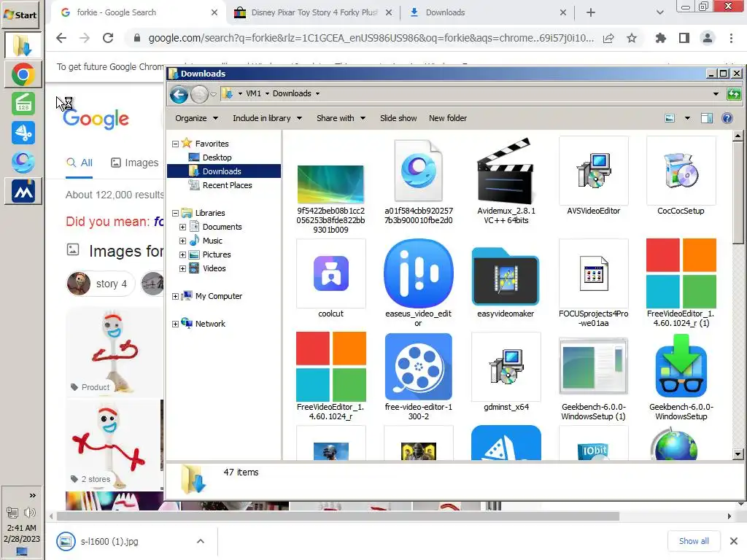Open a new Chrome tab
This screenshot has height=560, width=747.
591,12
